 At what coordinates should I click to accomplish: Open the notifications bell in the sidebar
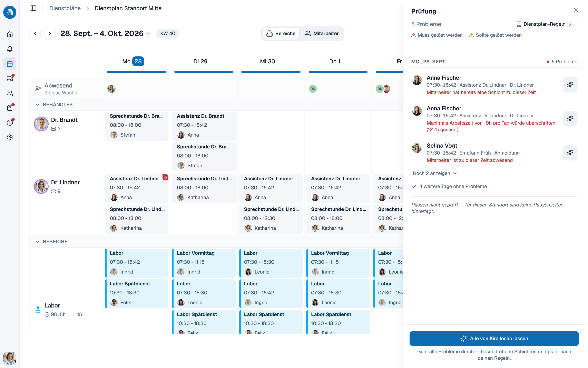10,49
